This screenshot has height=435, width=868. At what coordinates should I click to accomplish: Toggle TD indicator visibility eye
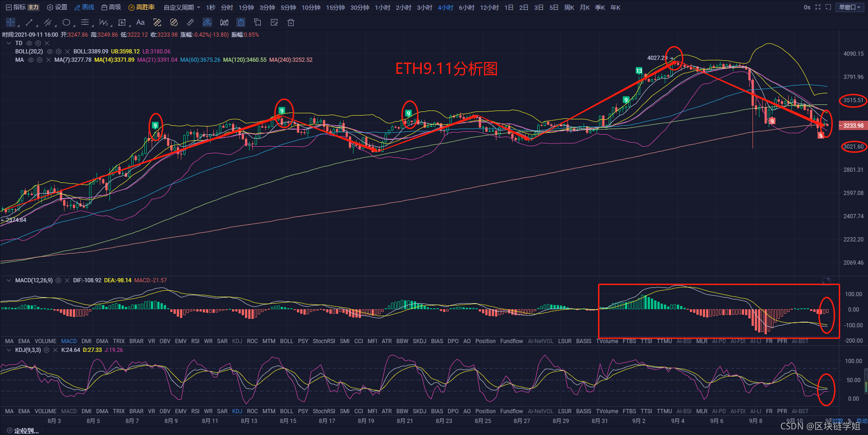point(29,43)
